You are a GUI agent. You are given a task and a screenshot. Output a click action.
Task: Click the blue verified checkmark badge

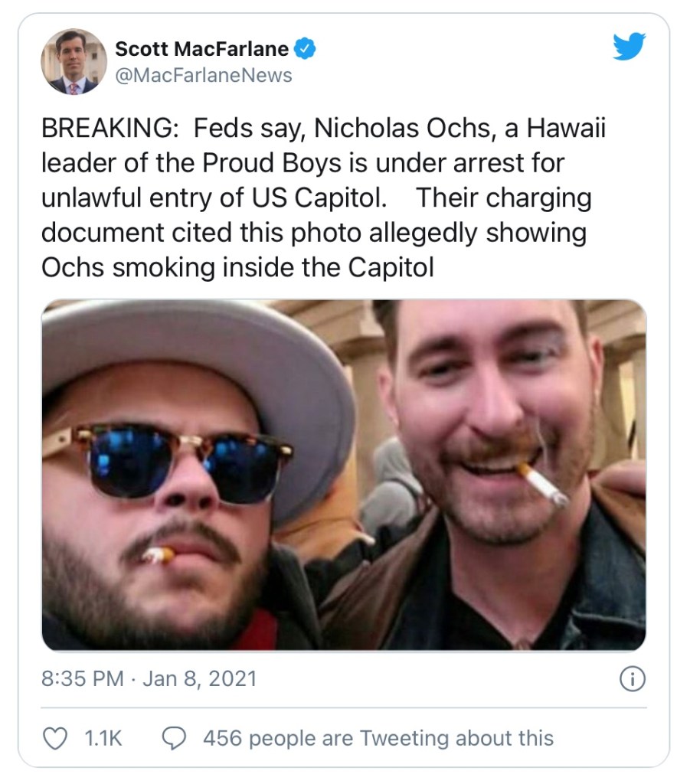[x=305, y=50]
